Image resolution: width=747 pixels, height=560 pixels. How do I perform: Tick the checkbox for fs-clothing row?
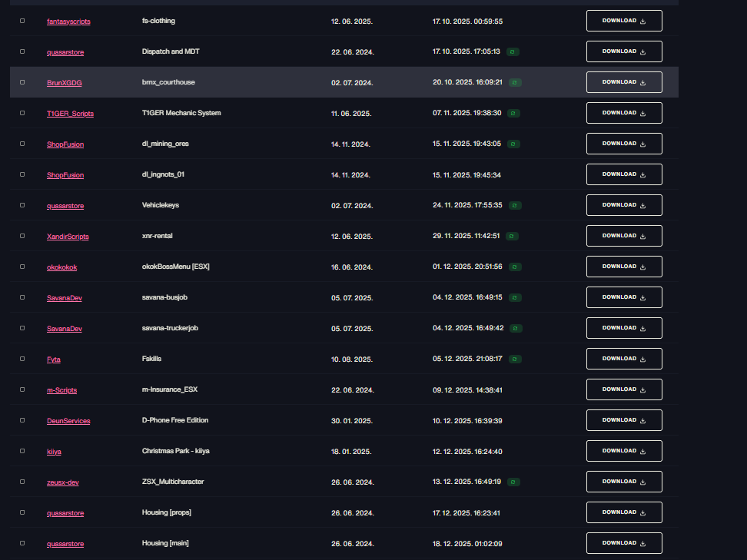22,21
